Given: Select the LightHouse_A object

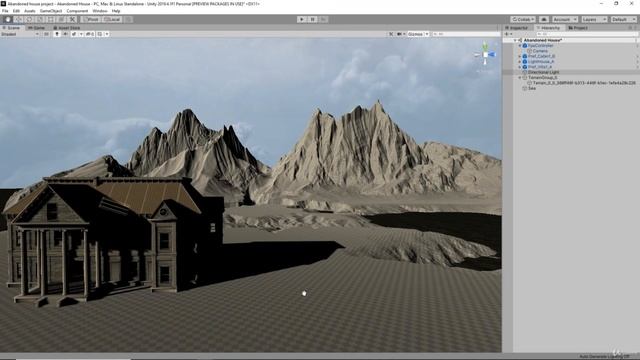Looking at the screenshot, I should click(x=540, y=62).
